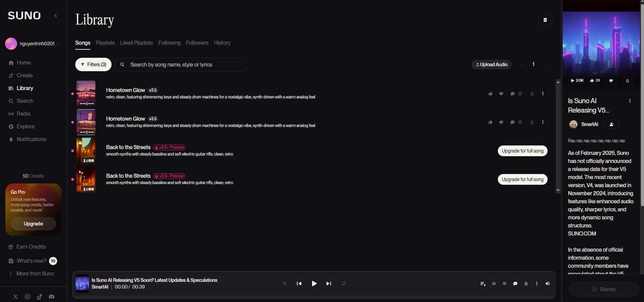Image resolution: width=644 pixels, height=302 pixels.
Task: Open the Search page from the sidebar
Action: click(25, 101)
